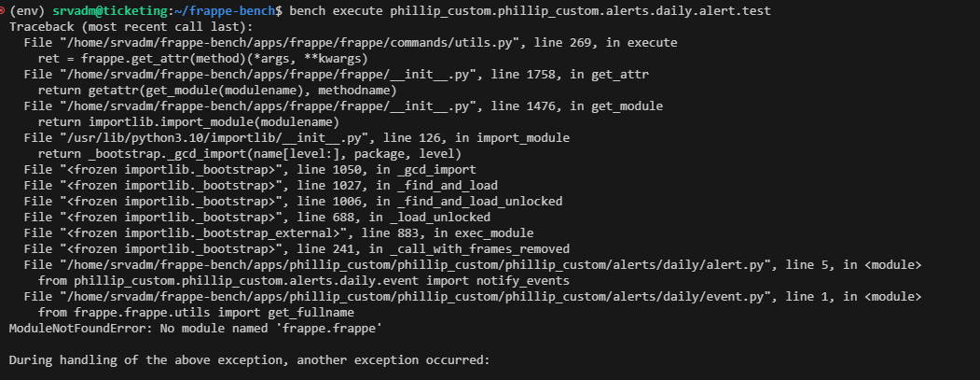Click the _call_with_frames_removed traceback entry
980x380 pixels.
pyautogui.click(x=297, y=249)
